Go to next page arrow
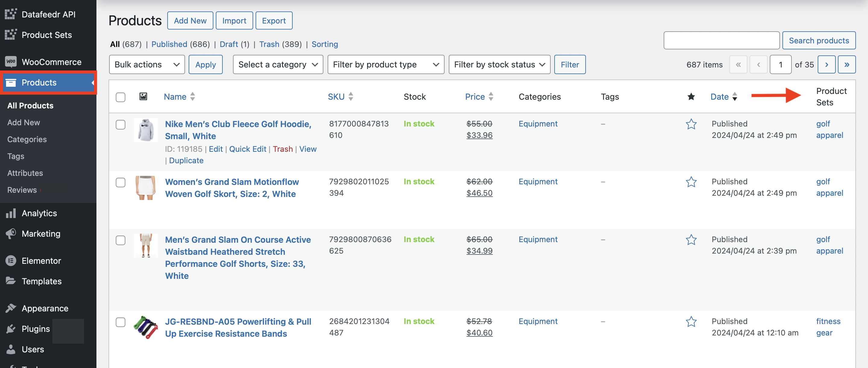The width and height of the screenshot is (868, 368). [826, 64]
